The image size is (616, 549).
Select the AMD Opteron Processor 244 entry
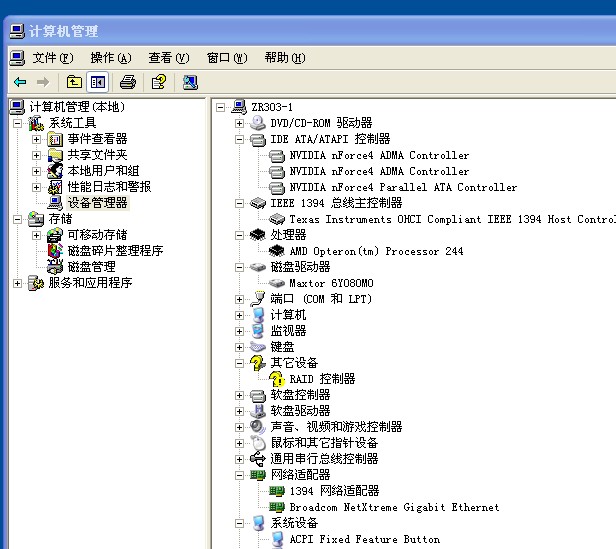376,251
